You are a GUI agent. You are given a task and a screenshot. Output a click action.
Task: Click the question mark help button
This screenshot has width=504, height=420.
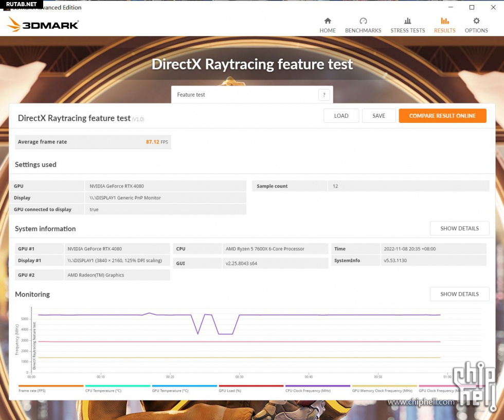324,95
